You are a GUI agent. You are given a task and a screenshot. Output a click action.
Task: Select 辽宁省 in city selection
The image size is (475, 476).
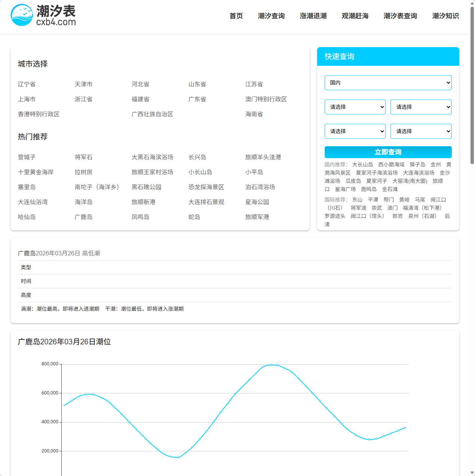pyautogui.click(x=26, y=84)
